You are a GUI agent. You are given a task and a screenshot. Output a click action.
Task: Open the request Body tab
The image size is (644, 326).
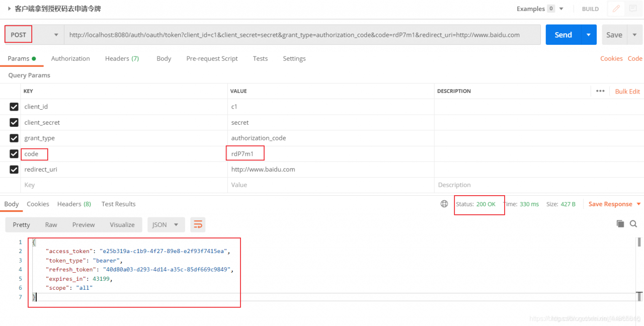point(164,58)
